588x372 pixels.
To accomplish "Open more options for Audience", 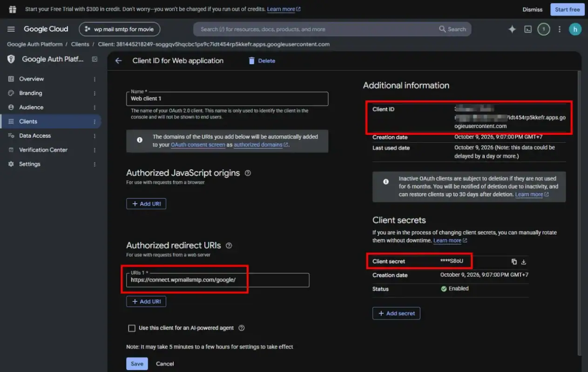I will pyautogui.click(x=95, y=107).
